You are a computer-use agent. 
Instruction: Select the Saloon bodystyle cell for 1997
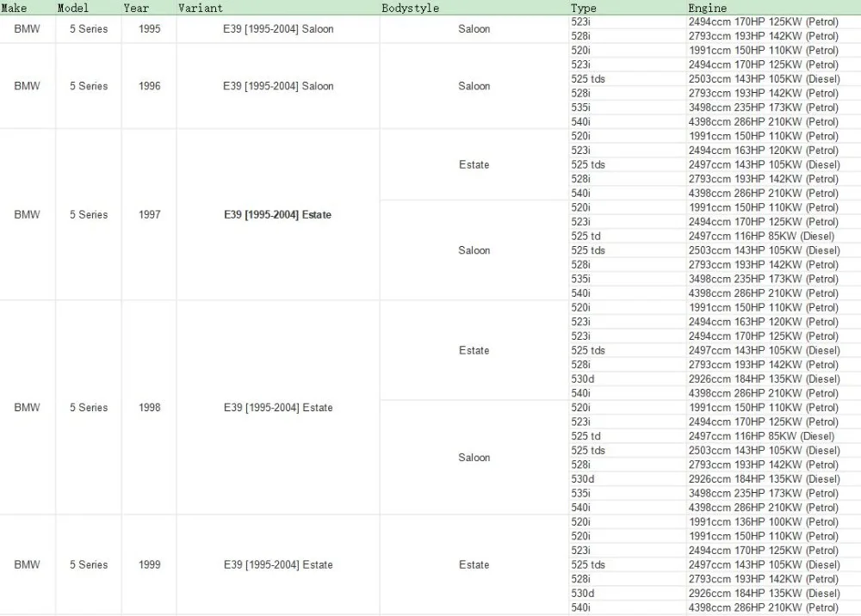474,250
